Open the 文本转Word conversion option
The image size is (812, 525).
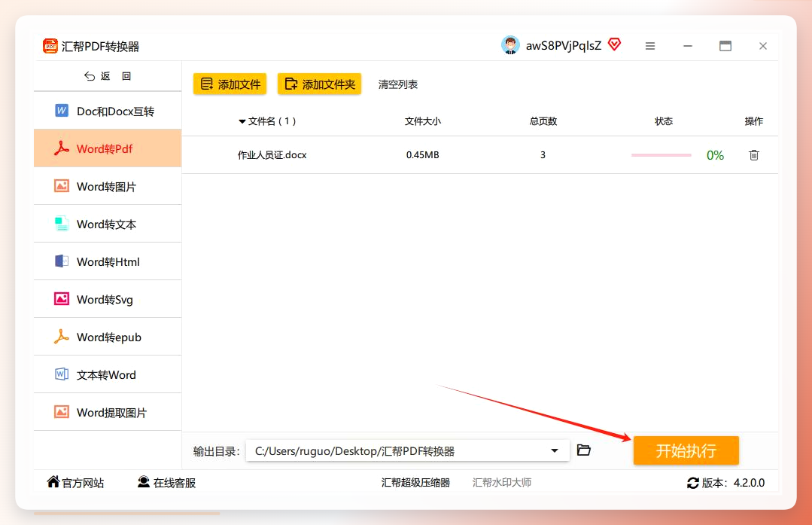(x=108, y=374)
